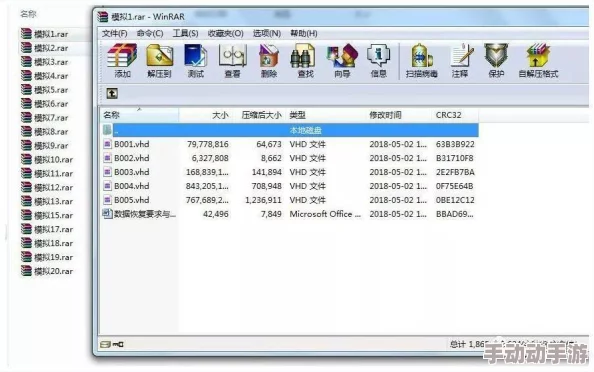Open the 选项(N) menu

(x=267, y=33)
